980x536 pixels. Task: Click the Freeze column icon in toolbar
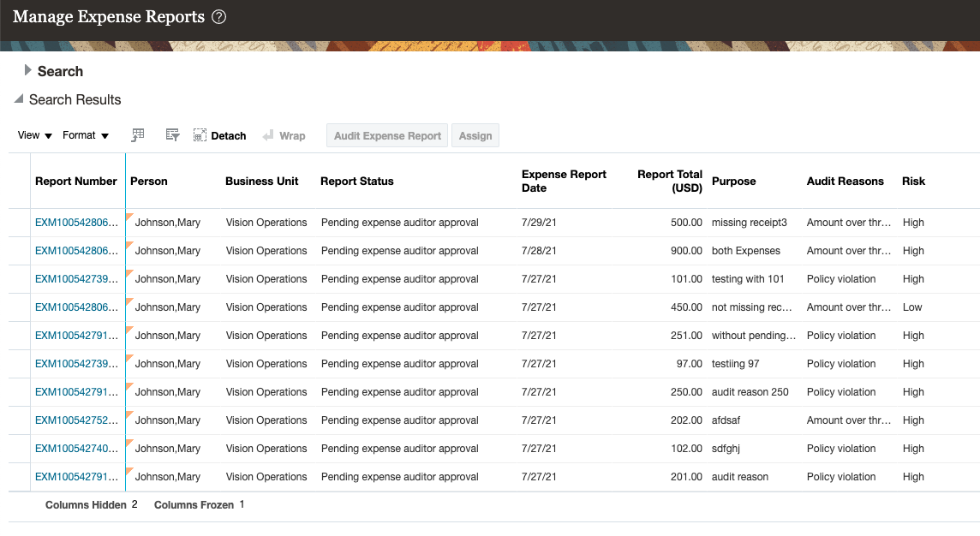(x=138, y=135)
